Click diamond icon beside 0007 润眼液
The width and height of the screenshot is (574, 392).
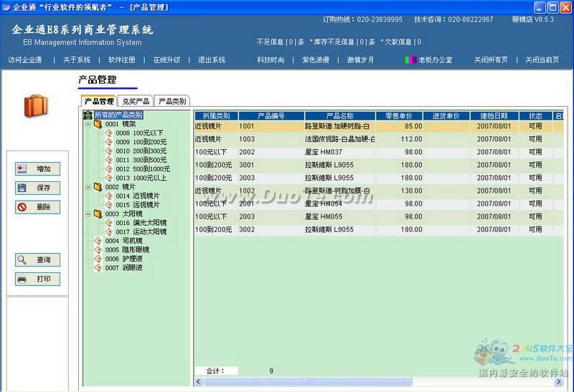coord(98,268)
